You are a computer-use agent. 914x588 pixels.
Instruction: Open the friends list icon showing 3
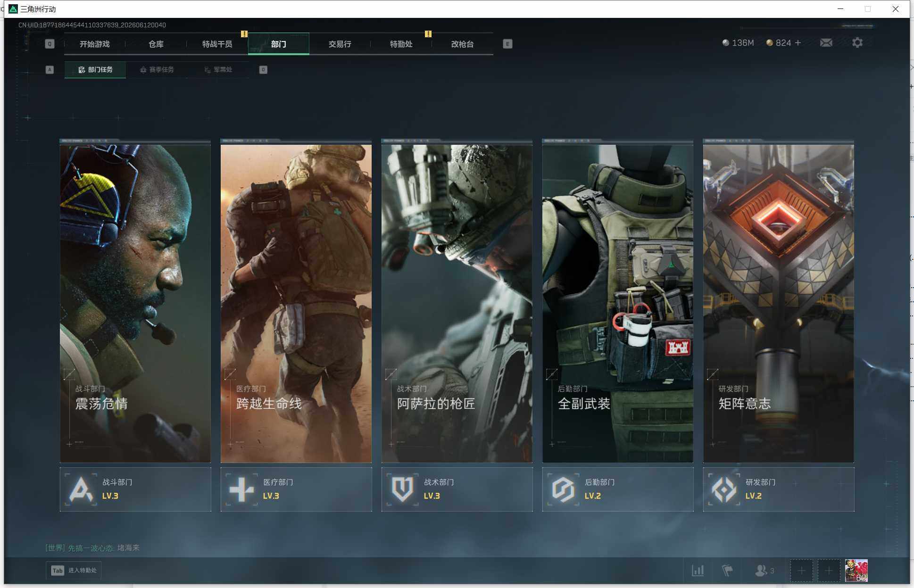click(764, 571)
